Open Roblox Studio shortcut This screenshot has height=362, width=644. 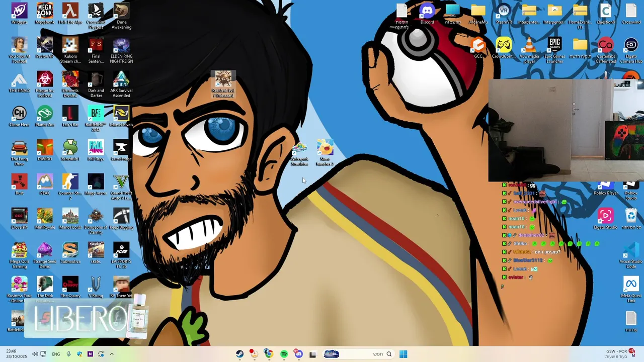631,192
